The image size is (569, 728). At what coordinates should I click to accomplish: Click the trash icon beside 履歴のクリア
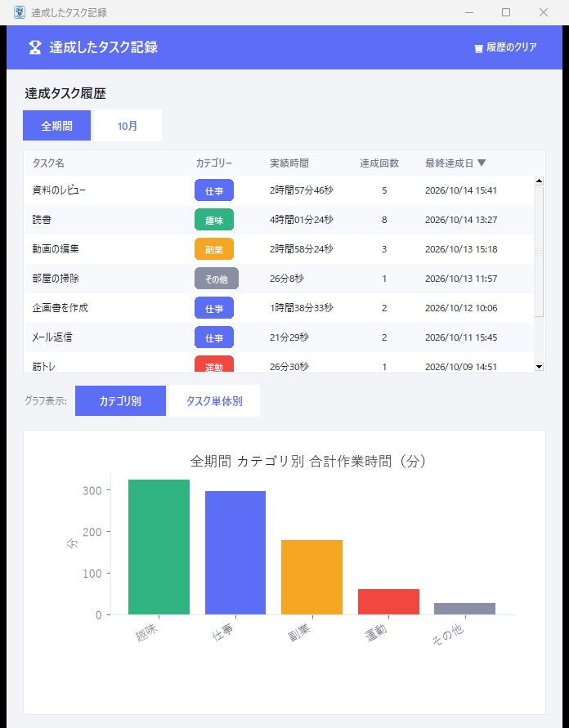point(478,48)
